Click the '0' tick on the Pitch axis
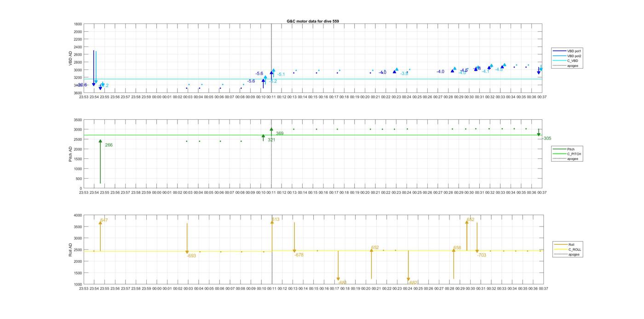 tap(81, 188)
